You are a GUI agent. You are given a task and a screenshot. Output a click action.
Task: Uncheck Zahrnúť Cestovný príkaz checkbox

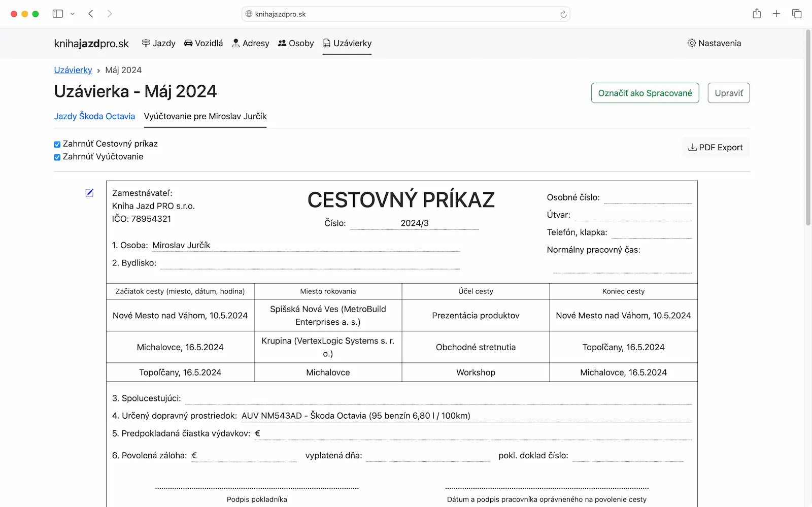tap(57, 144)
